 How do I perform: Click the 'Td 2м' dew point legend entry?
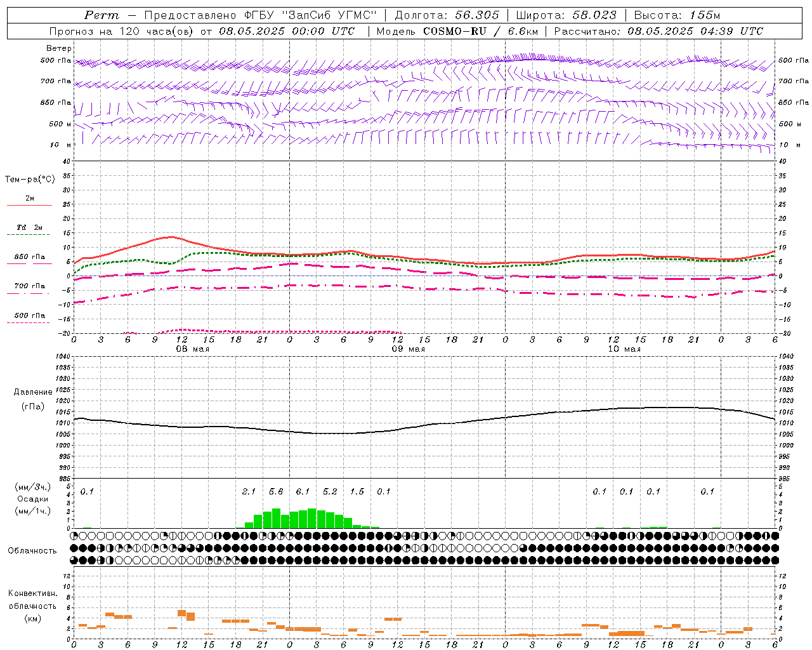pos(30,227)
